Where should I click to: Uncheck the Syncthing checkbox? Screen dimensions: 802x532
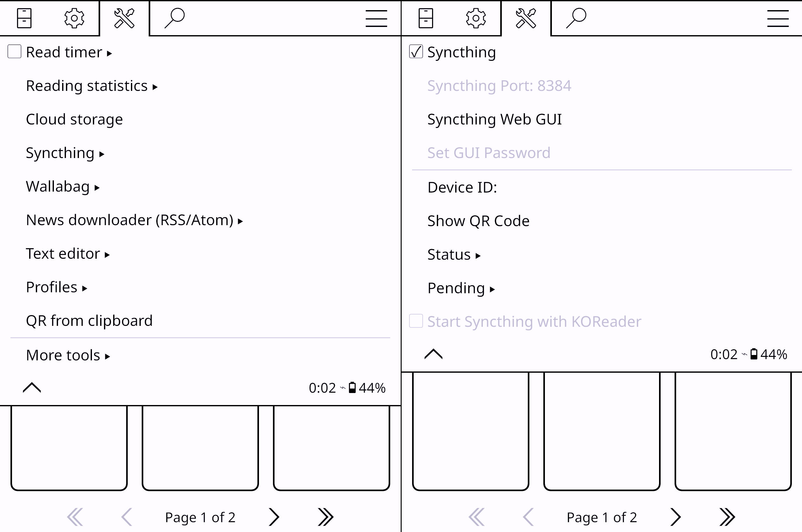[x=416, y=52]
